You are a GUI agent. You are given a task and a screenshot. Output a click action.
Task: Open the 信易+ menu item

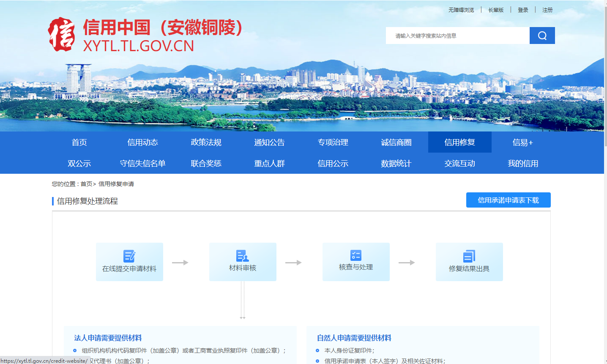pos(523,142)
